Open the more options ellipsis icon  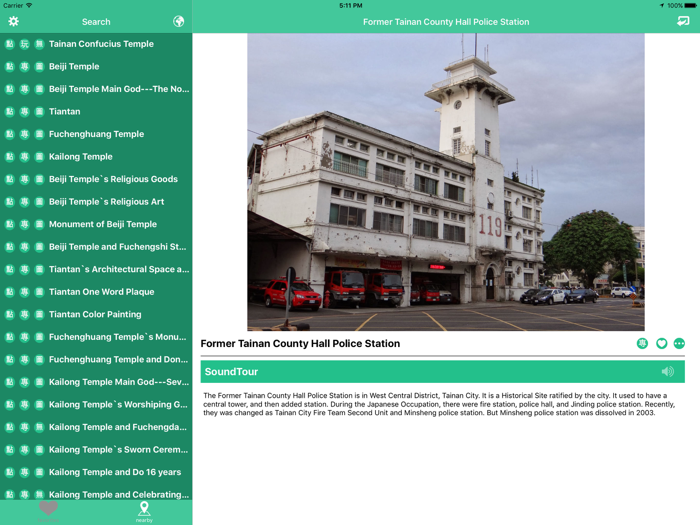pos(679,344)
